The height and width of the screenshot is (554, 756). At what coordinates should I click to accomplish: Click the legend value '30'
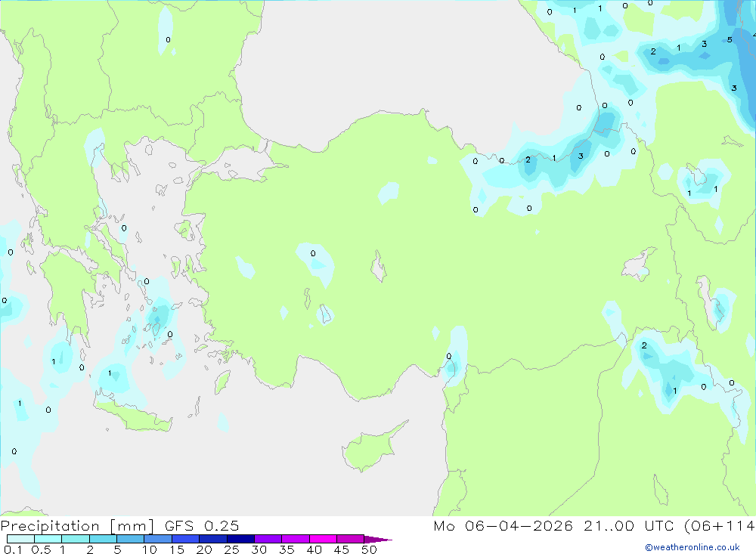click(259, 549)
